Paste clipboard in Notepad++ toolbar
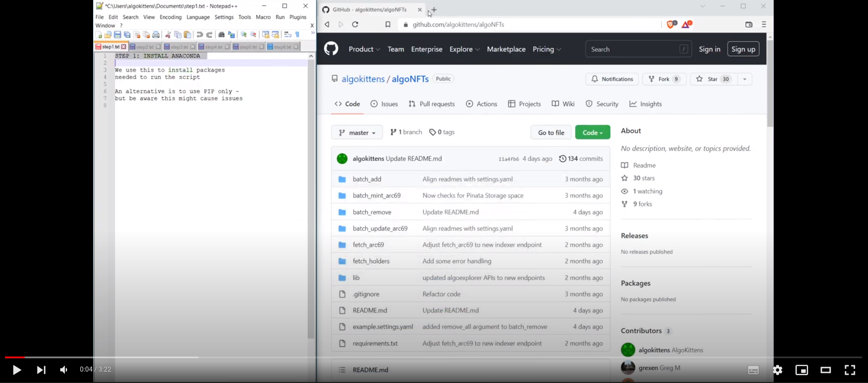 (x=188, y=35)
